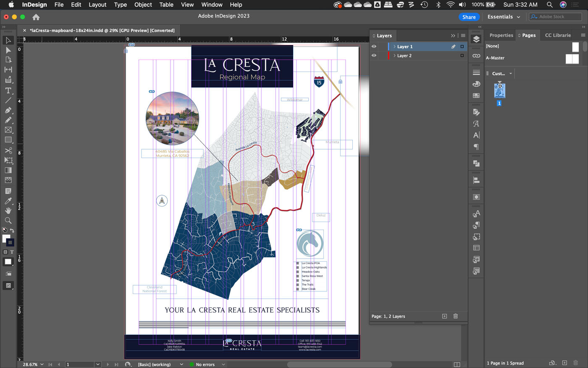Viewport: 588px width, 368px height.
Task: Select the Gradient Feather tool
Action: click(x=8, y=180)
